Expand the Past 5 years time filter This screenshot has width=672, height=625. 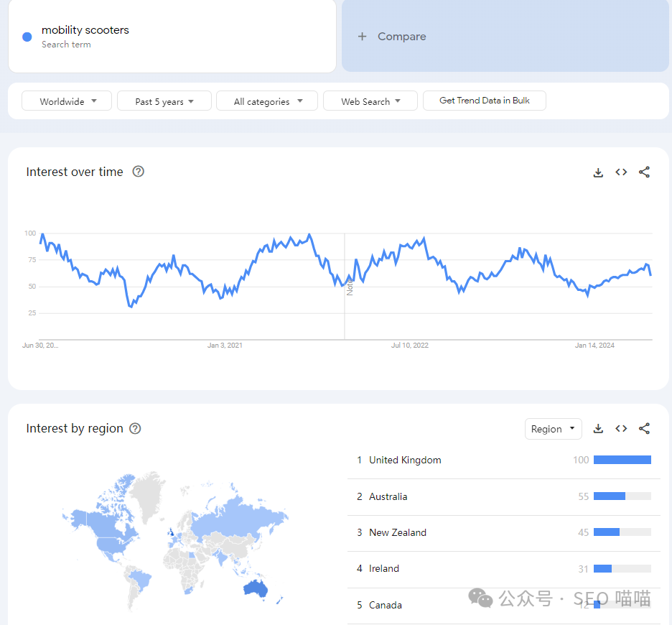(164, 101)
